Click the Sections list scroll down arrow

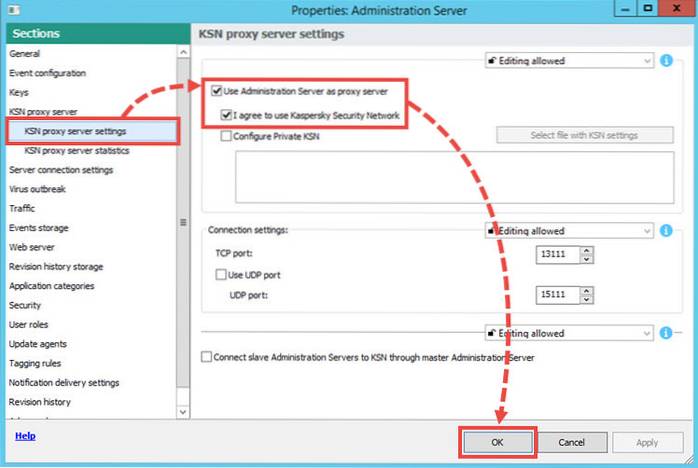coord(182,411)
